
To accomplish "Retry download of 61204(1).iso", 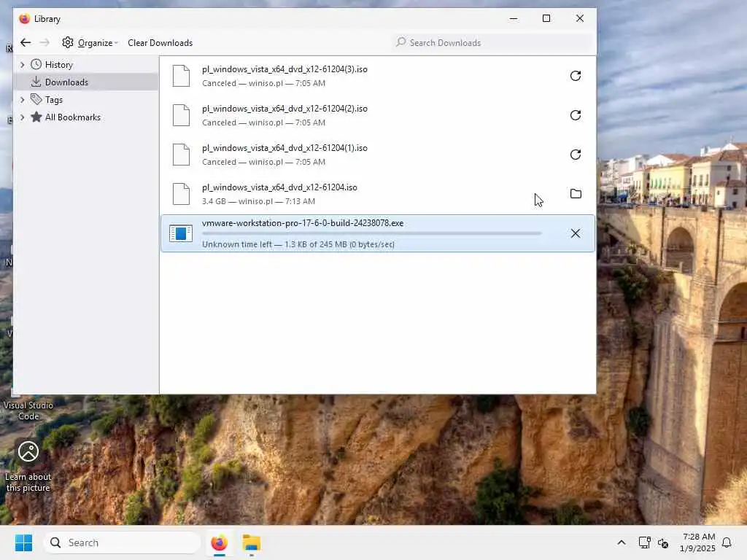I will (x=576, y=155).
